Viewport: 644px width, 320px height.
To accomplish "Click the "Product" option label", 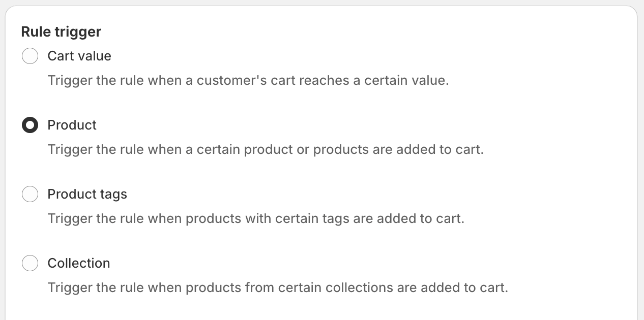I will (x=72, y=125).
